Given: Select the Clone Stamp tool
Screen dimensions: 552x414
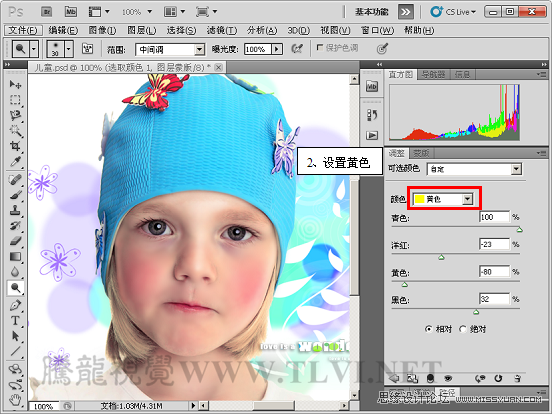Looking at the screenshot, I should point(15,210).
